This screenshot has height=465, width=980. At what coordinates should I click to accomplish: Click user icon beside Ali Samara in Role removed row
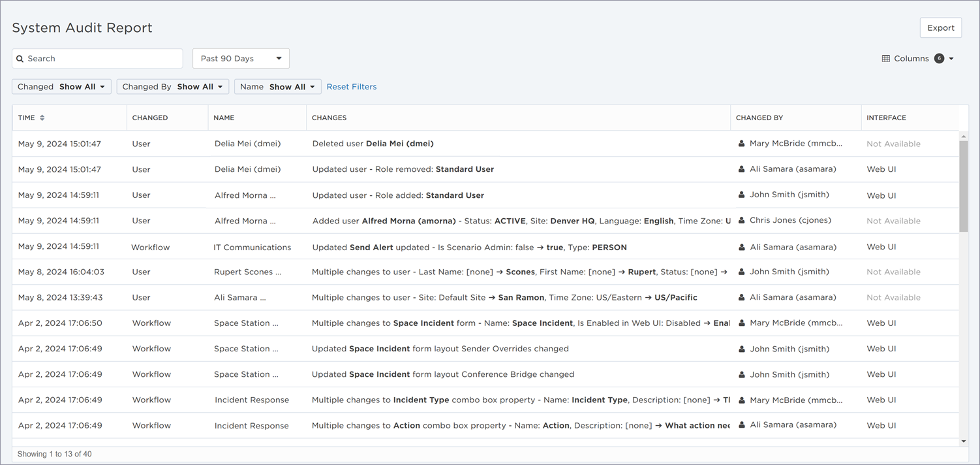[741, 169]
